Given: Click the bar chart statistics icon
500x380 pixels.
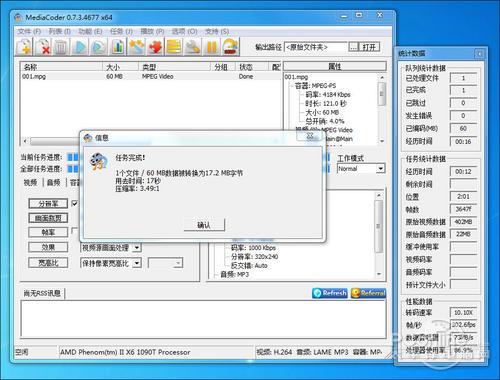Looking at the screenshot, I should (x=117, y=47).
